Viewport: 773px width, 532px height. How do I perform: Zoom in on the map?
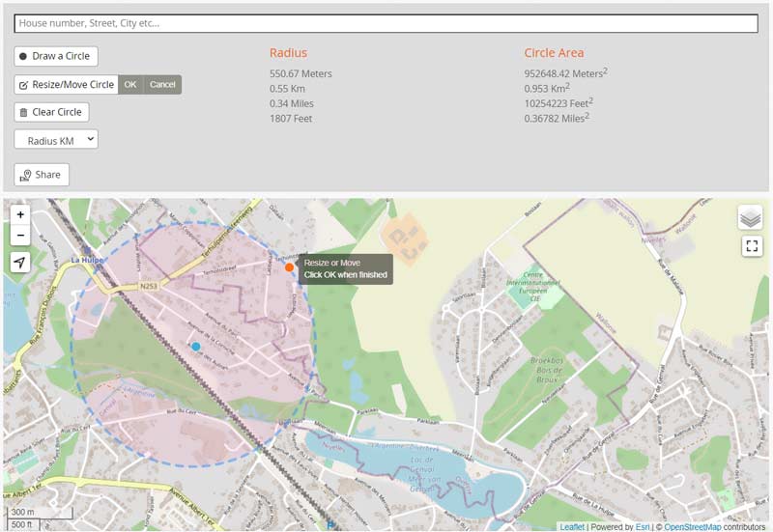click(20, 214)
